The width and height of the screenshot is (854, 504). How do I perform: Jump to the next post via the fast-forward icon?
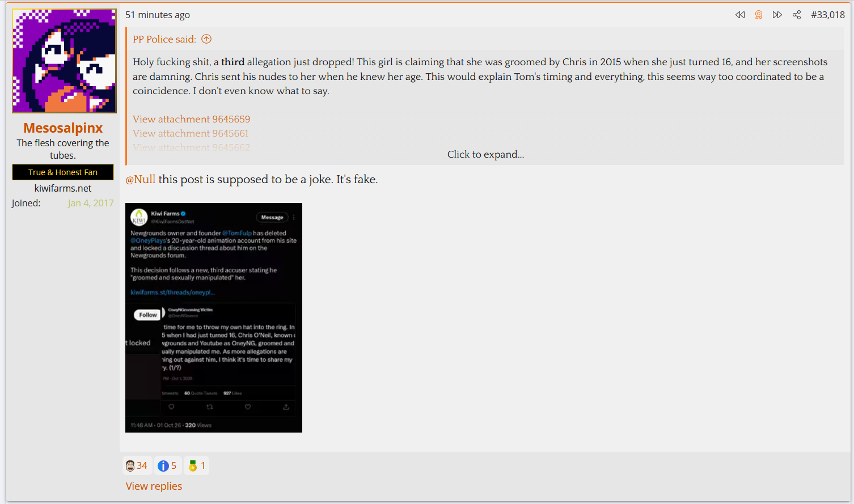coord(777,15)
